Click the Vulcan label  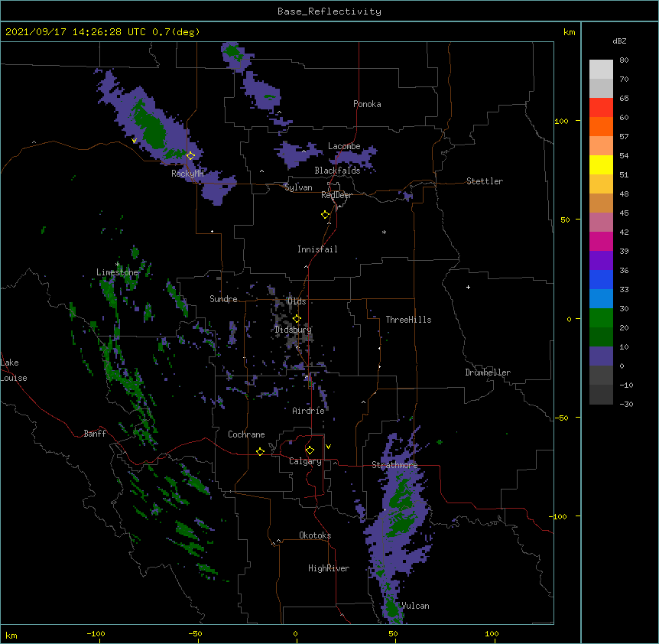415,607
